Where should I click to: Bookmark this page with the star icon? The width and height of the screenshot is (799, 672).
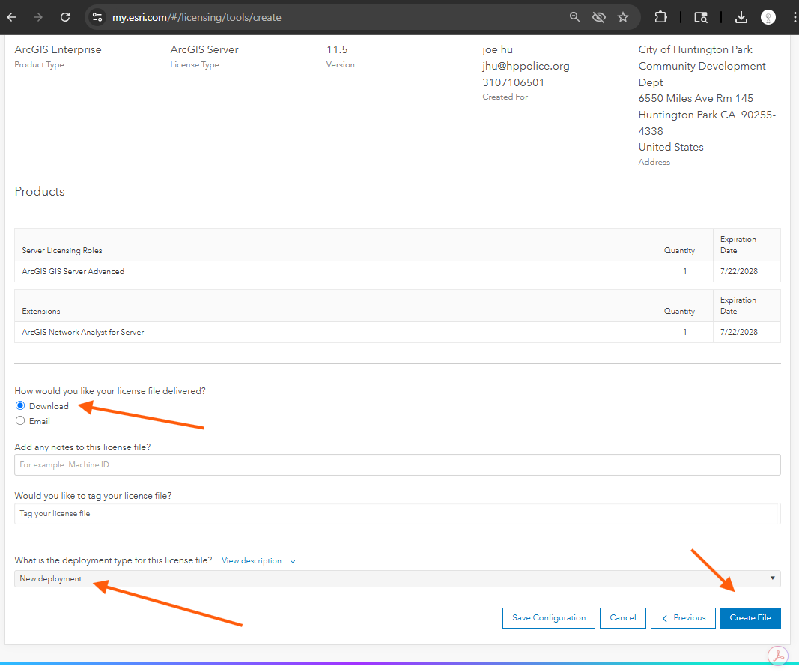[623, 17]
